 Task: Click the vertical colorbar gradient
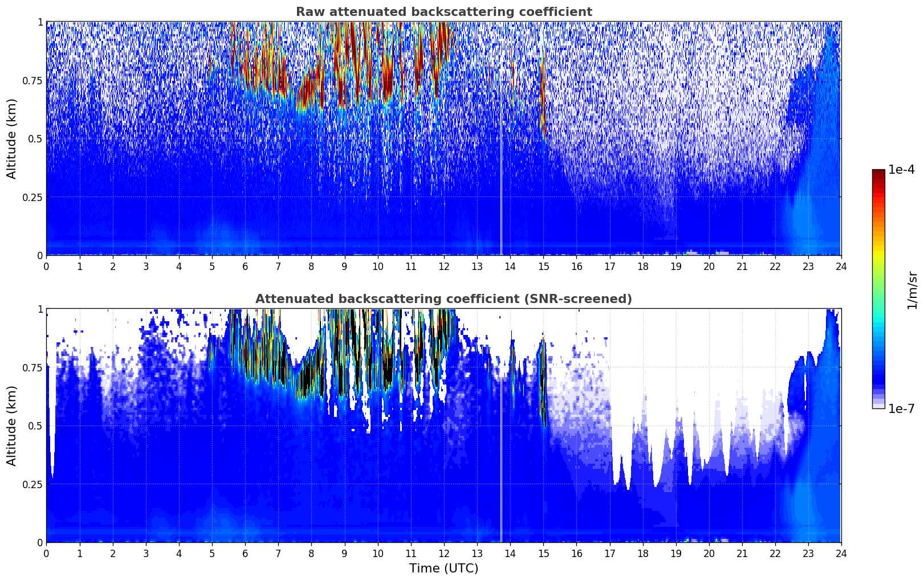click(x=878, y=289)
